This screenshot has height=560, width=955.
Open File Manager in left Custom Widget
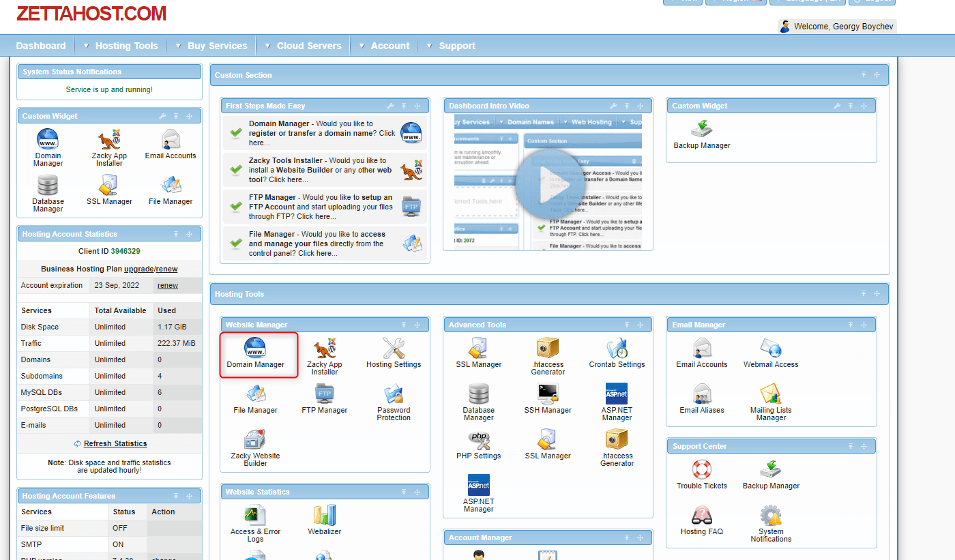tap(171, 190)
